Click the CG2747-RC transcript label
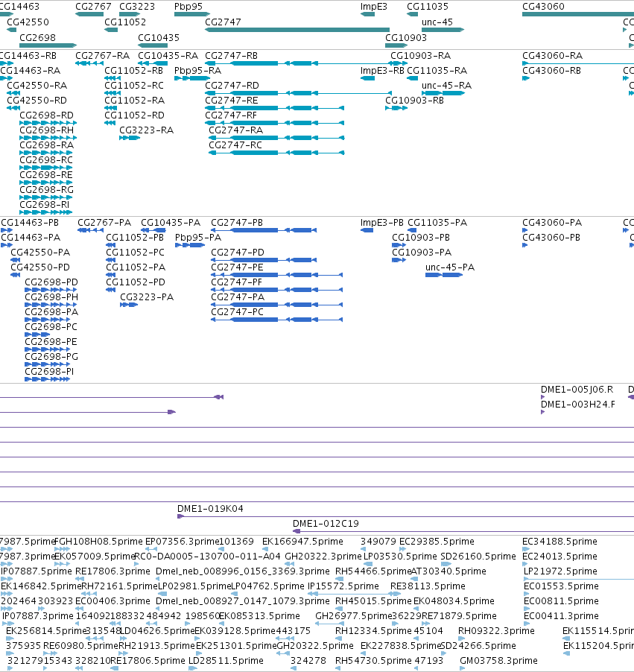Image resolution: width=634 pixels, height=672 pixels. 235,145
